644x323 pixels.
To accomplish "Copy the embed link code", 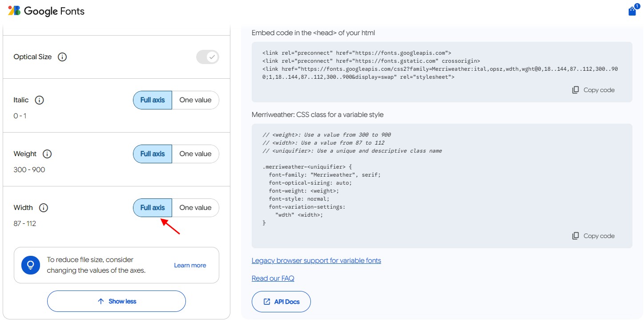I will coord(593,90).
